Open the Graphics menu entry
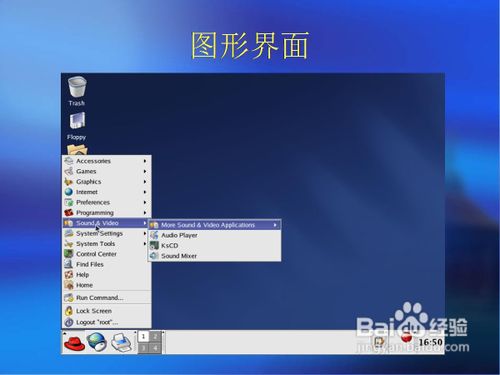This screenshot has height=375, width=500. coord(106,182)
